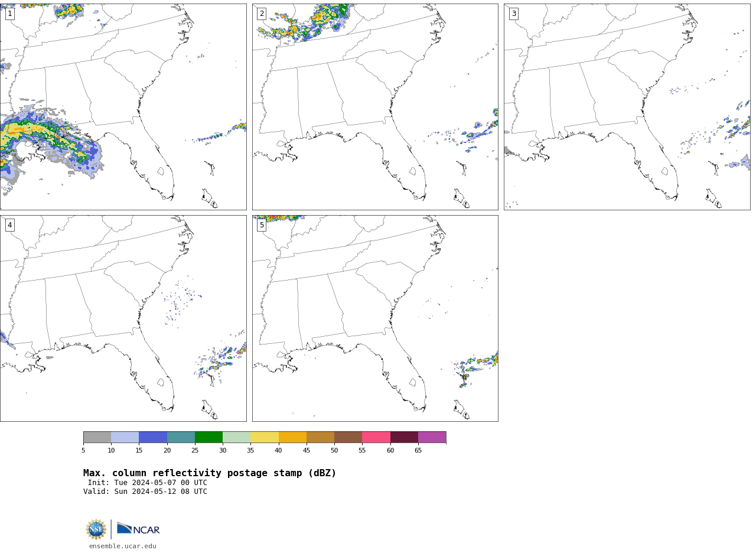Image resolution: width=756 pixels, height=553 pixels.
Task: Click the panel number label '5'
Action: click(x=262, y=225)
